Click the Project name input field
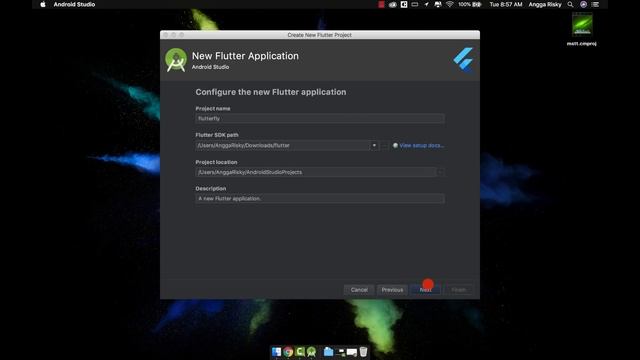The height and width of the screenshot is (360, 640). pos(320,118)
